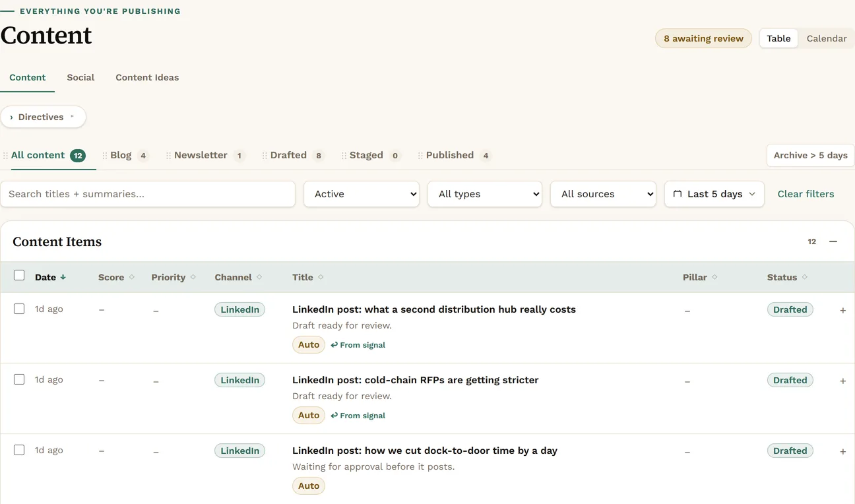This screenshot has height=504, width=855.
Task: Click LinkedIn channel tag on distribution hub row
Action: pyautogui.click(x=239, y=309)
